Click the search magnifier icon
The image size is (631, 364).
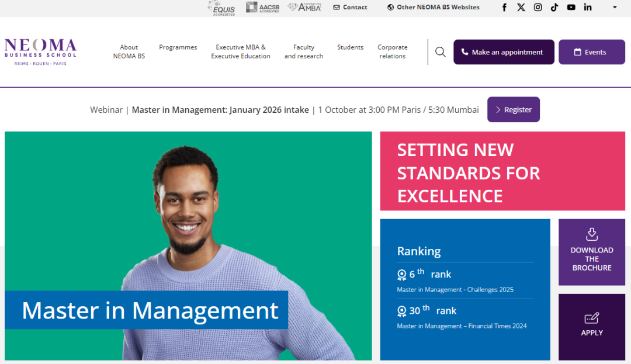tap(441, 52)
